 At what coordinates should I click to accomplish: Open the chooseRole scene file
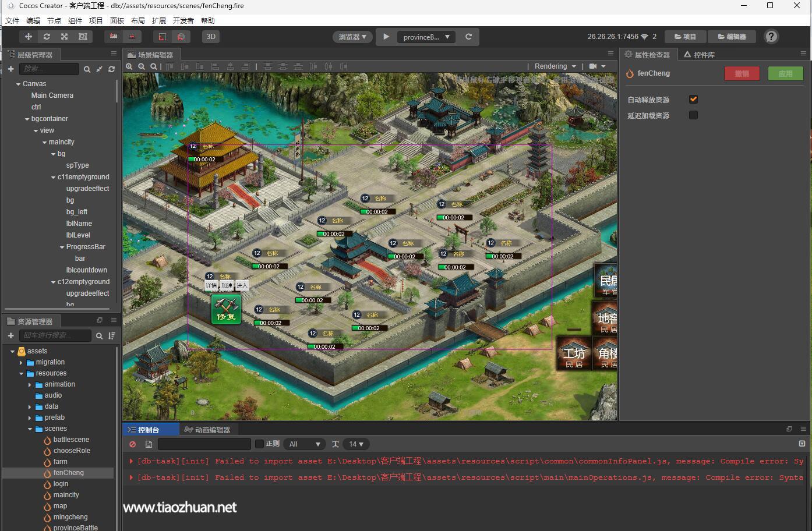pos(72,451)
